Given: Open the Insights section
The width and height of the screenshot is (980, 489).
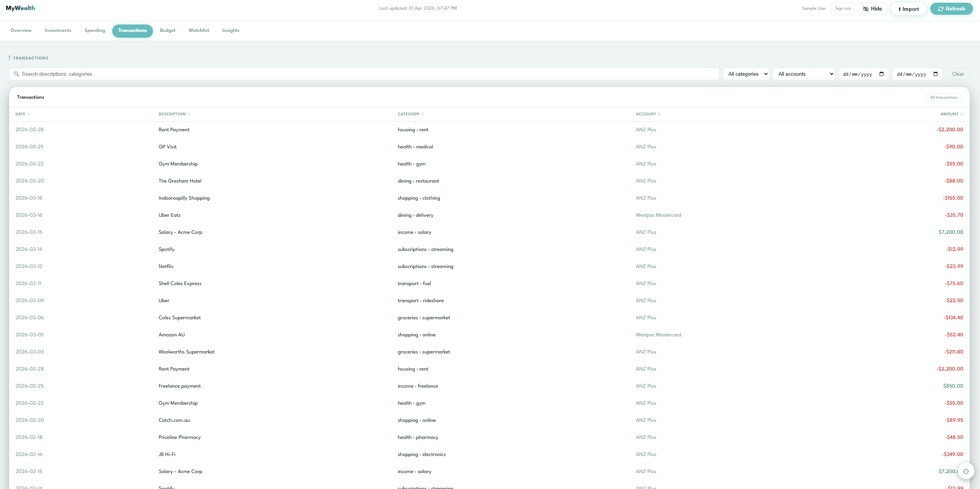Looking at the screenshot, I should [230, 30].
